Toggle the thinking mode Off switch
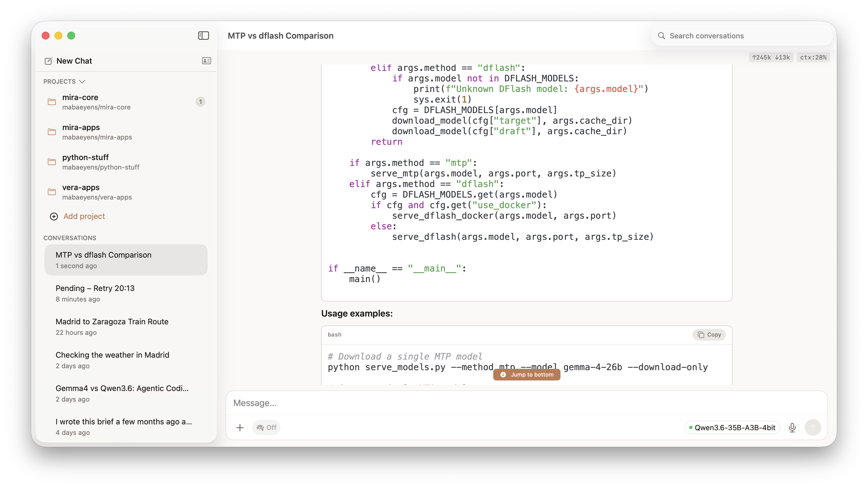 (x=266, y=427)
